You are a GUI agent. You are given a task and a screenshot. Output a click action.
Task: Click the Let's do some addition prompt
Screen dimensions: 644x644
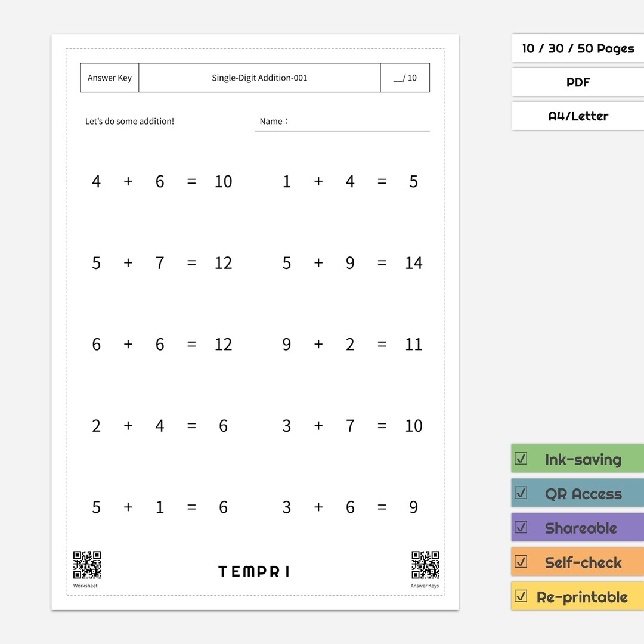tap(130, 121)
